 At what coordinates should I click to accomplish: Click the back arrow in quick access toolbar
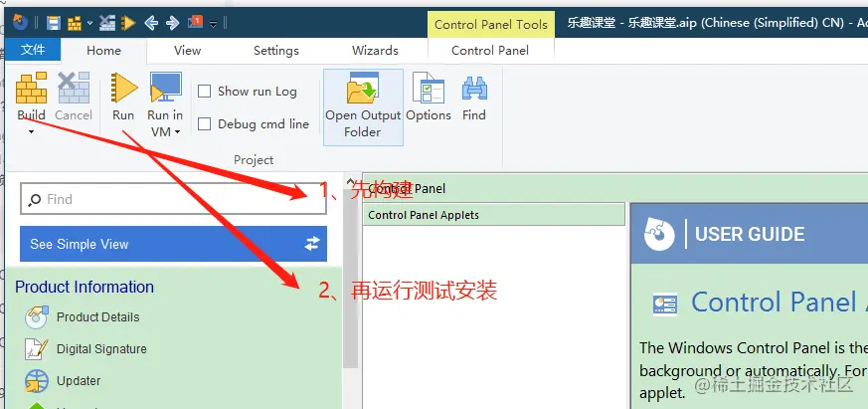click(x=151, y=23)
